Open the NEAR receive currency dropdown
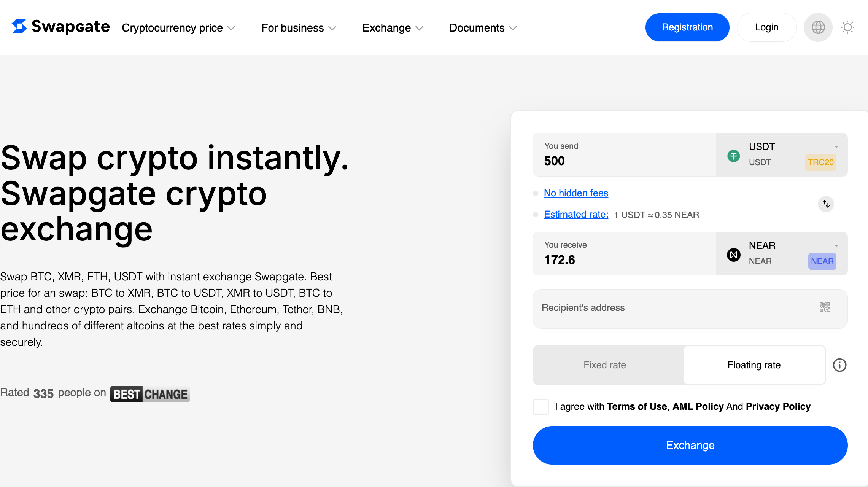 click(782, 253)
